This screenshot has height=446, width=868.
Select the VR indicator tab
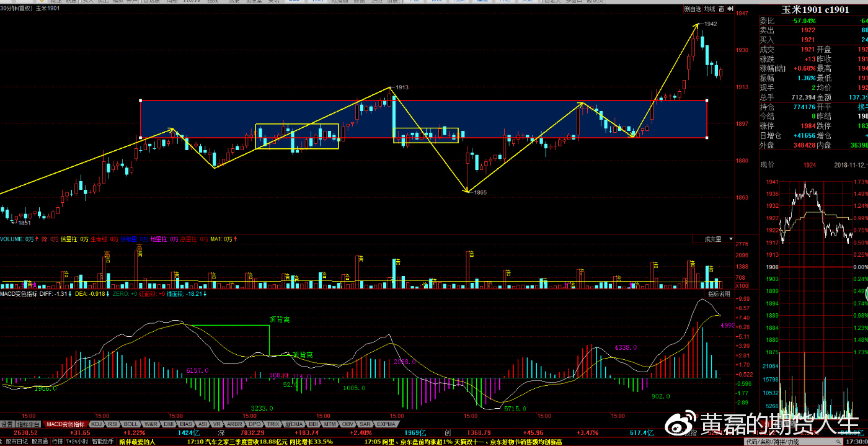217,424
